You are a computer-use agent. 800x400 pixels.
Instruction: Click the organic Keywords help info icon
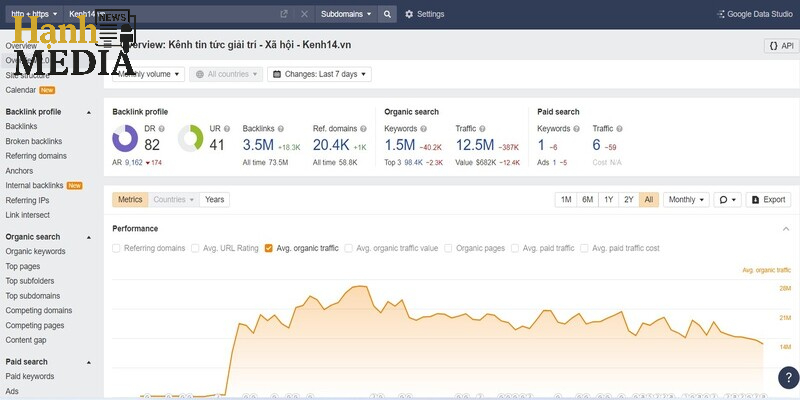(423, 129)
